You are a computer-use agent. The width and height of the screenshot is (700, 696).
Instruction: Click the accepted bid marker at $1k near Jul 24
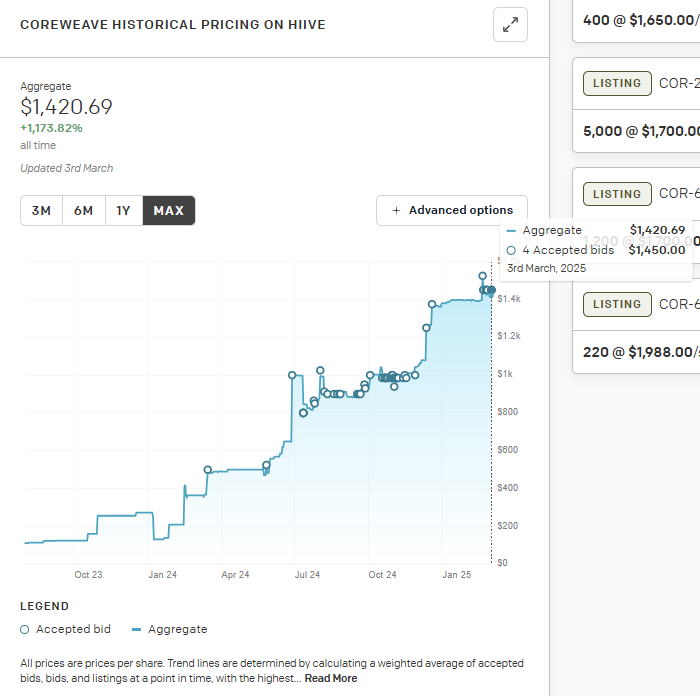click(x=292, y=375)
